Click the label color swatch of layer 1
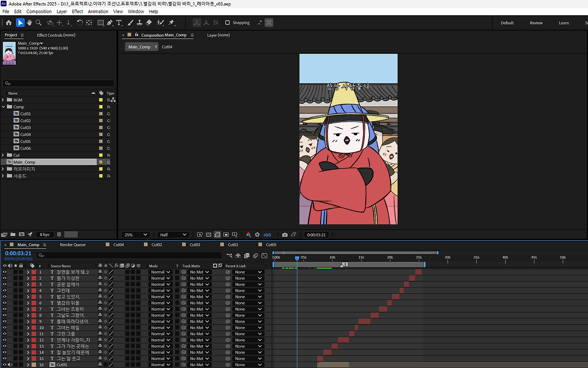 (34, 272)
